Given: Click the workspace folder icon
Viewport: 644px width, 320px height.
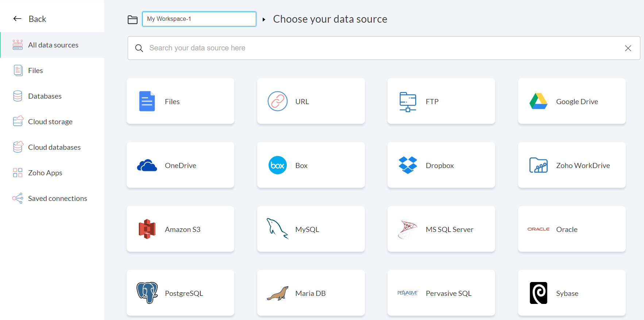Looking at the screenshot, I should pyautogui.click(x=132, y=20).
